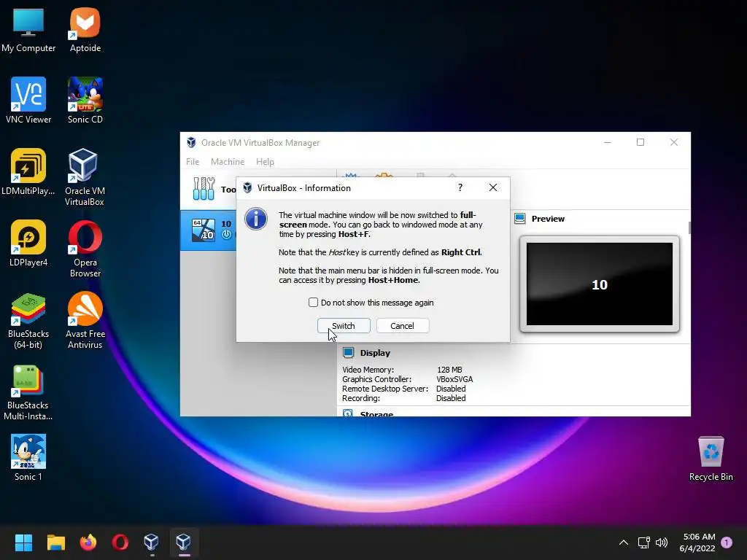Click the VBoxSVGA graphics controller value
This screenshot has height=560, width=747.
coord(454,379)
